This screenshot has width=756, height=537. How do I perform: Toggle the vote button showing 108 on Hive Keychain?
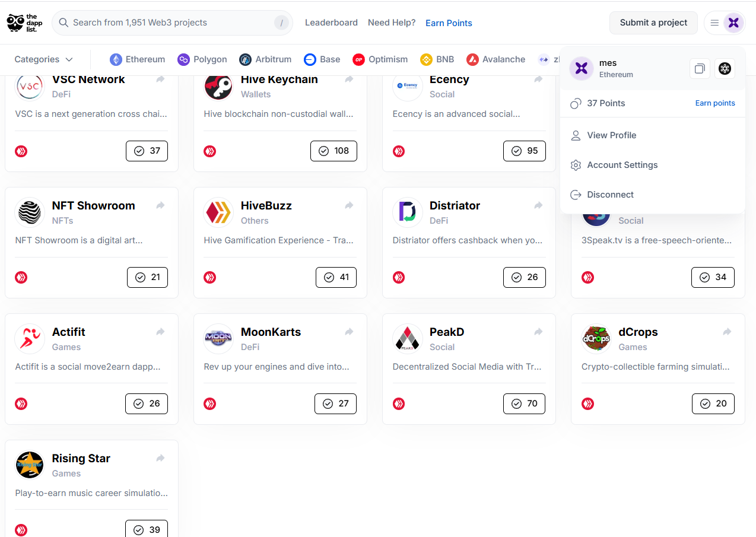pos(333,151)
